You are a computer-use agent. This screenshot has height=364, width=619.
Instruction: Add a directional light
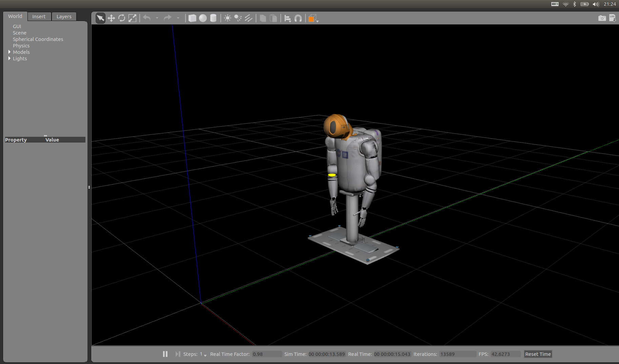point(248,18)
